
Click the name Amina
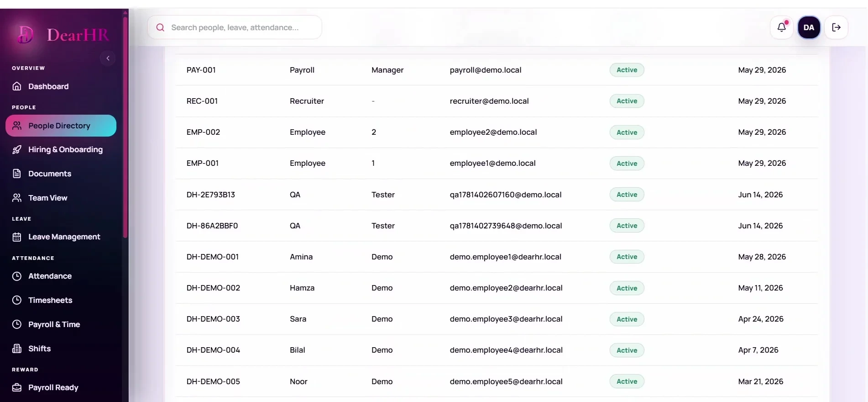301,257
